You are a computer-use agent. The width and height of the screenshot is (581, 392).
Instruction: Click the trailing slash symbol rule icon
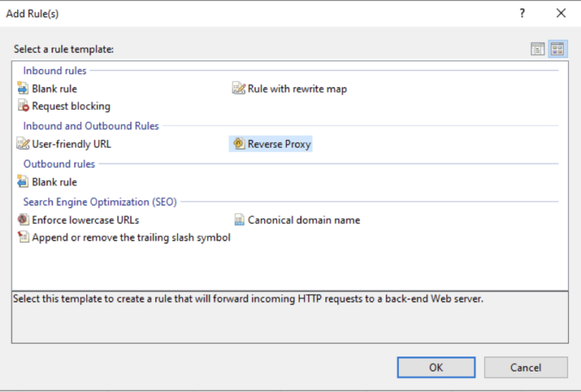point(23,236)
